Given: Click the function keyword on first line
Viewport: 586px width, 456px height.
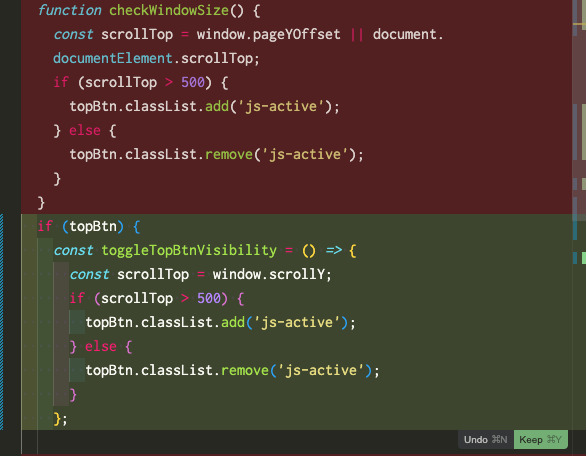Looking at the screenshot, I should point(70,10).
